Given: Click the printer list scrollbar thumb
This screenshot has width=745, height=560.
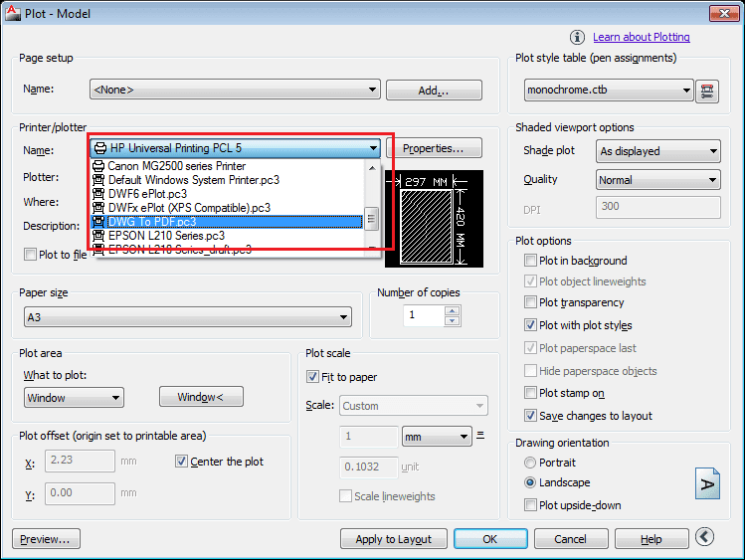Looking at the screenshot, I should tap(372, 219).
